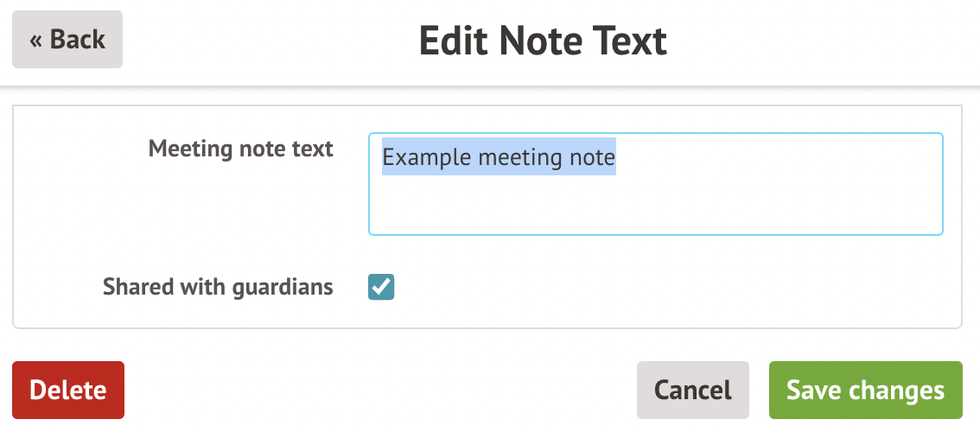
Task: Toggle guardian sharing off
Action: click(x=381, y=287)
